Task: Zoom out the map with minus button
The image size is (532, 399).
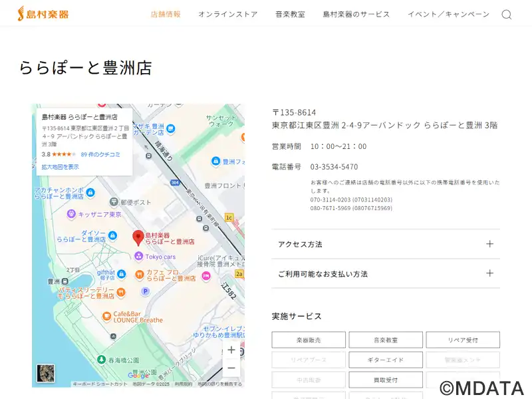Action: [x=231, y=368]
